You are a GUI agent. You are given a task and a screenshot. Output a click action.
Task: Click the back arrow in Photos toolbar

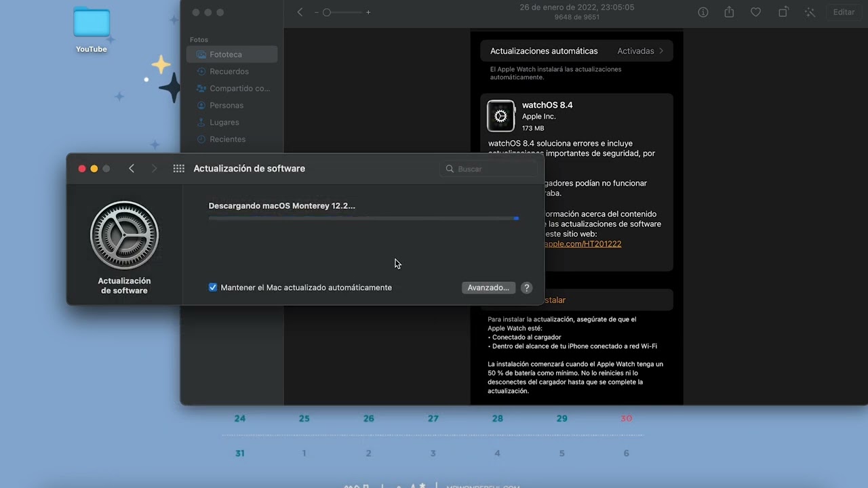pos(300,12)
